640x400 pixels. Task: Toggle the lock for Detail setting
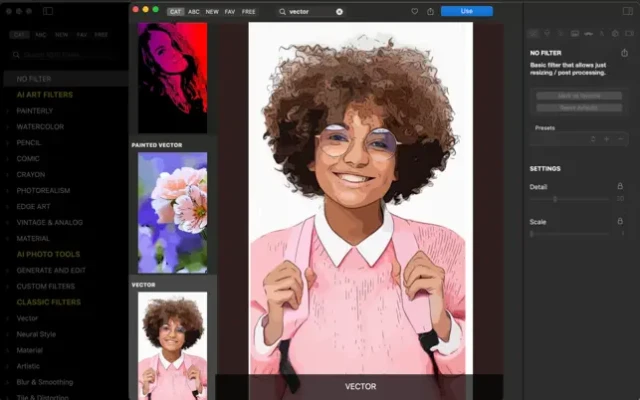[620, 186]
